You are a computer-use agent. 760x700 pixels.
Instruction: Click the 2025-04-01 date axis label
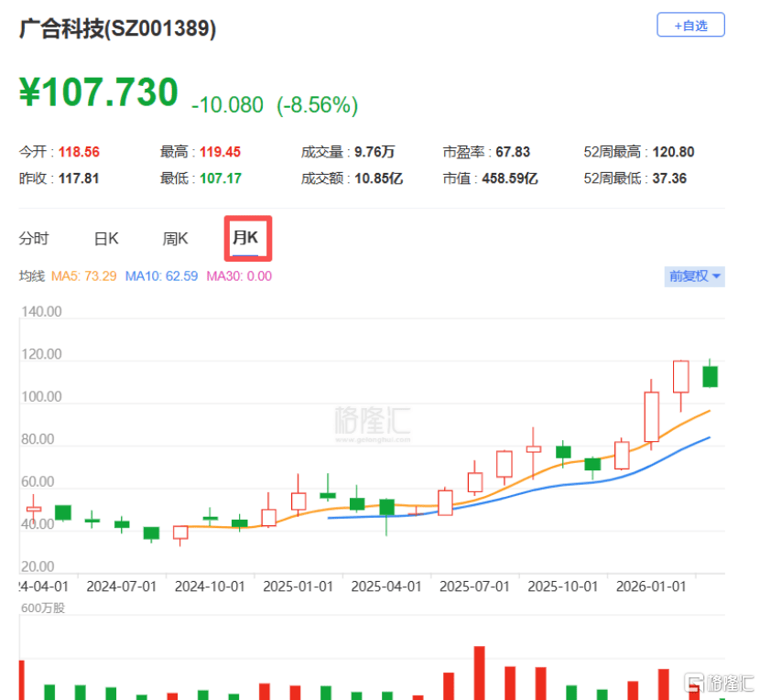point(385,586)
